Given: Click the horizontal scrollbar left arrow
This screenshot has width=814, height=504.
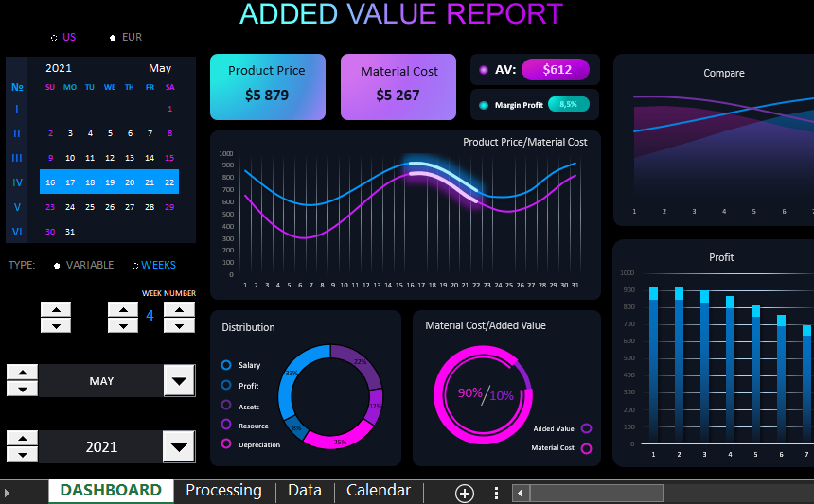Looking at the screenshot, I should [x=520, y=493].
